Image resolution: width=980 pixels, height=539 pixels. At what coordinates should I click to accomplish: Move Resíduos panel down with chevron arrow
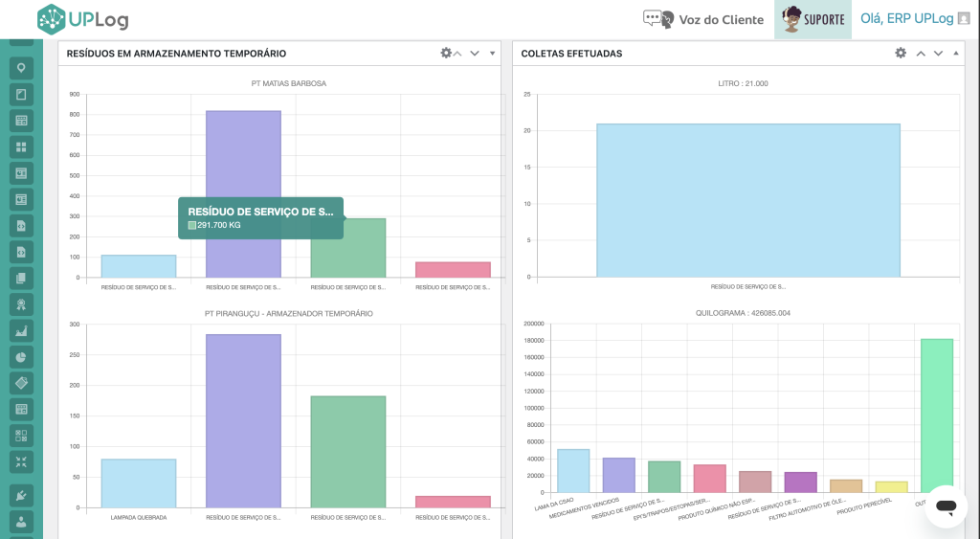[475, 54]
